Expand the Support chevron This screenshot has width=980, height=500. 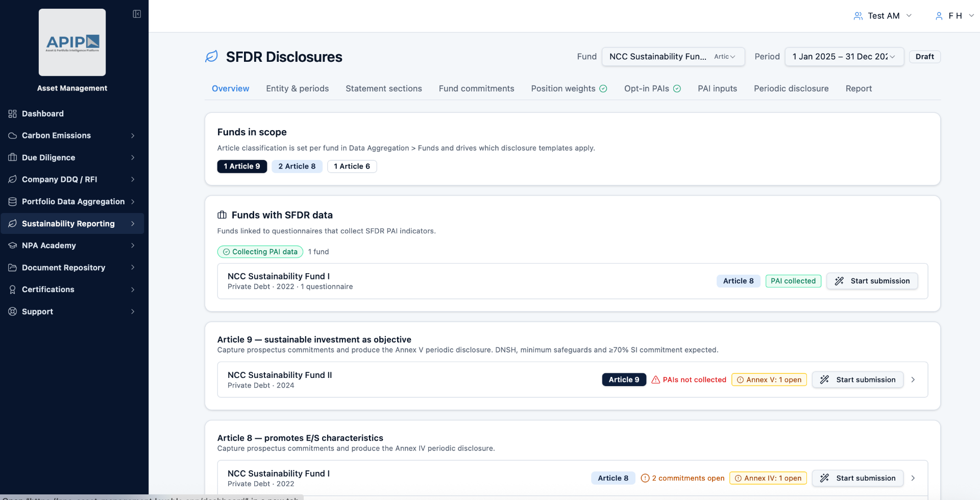click(x=133, y=311)
